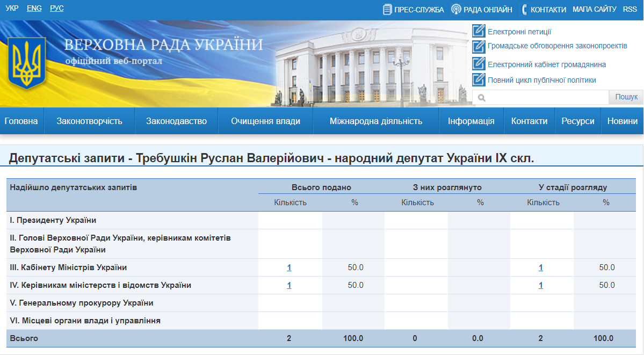Open Електронний кабінет громадянина link
Screen dimensions: 644x355
(547, 64)
